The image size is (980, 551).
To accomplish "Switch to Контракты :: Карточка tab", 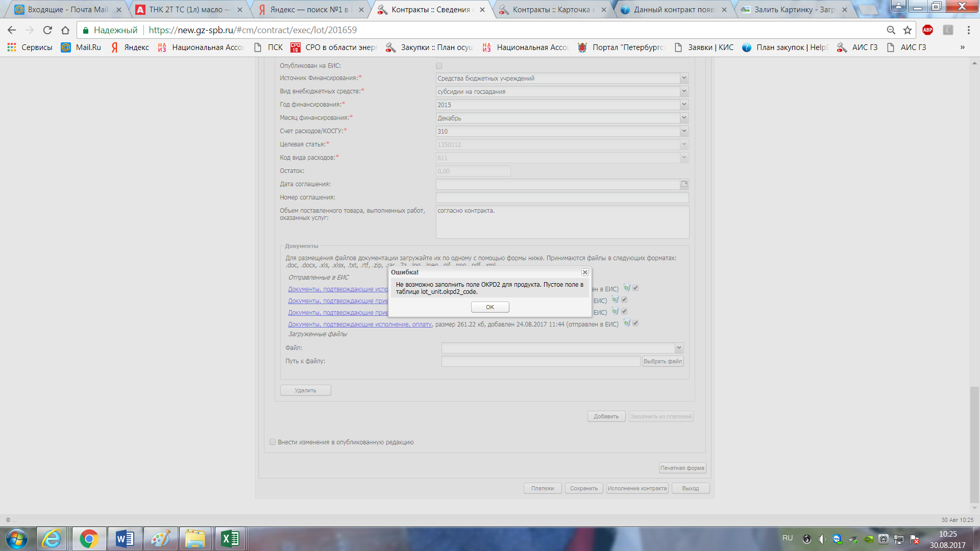I will tap(551, 9).
